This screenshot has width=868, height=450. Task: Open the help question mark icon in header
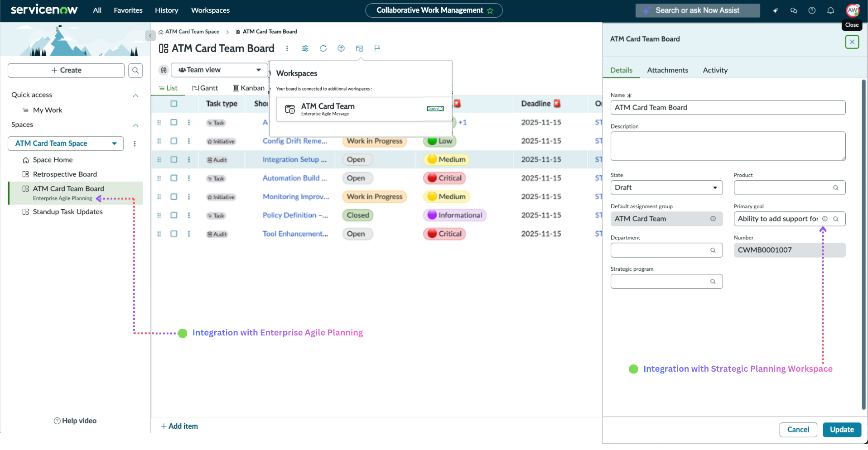tap(812, 10)
